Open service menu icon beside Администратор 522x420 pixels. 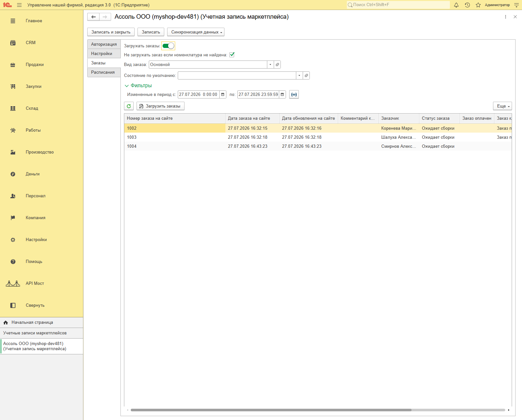[x=517, y=5]
